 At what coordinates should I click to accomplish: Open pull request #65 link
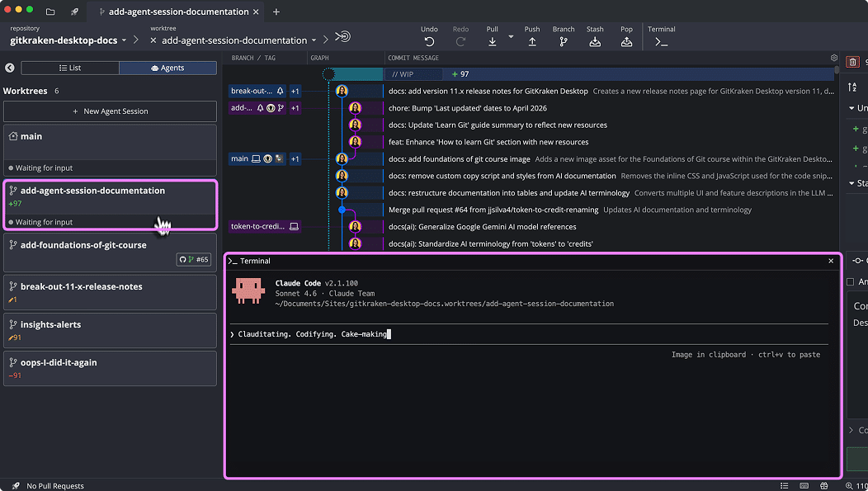(193, 258)
